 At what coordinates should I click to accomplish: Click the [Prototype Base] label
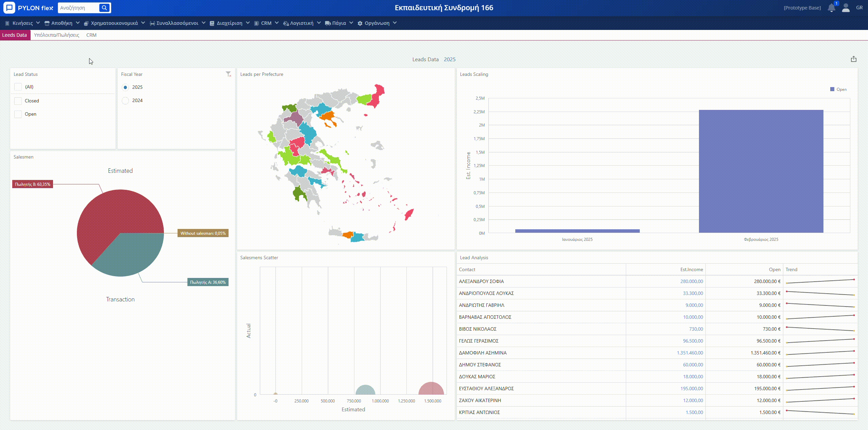click(802, 8)
